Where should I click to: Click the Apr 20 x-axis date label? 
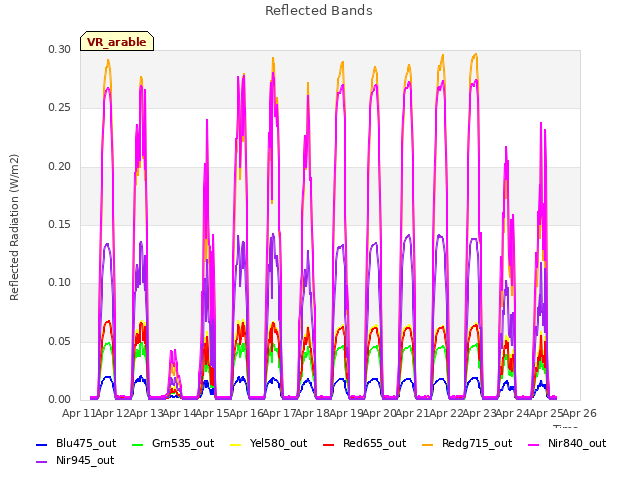[x=379, y=413]
